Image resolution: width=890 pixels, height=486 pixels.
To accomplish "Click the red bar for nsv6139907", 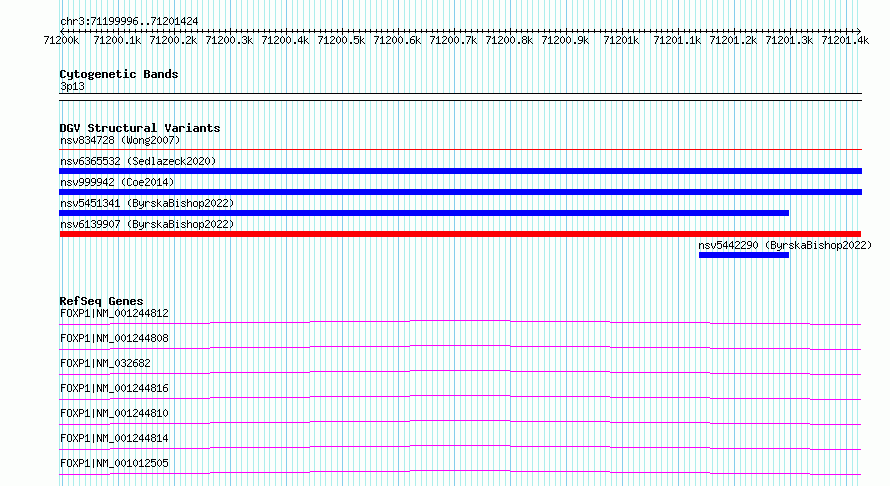I will 460,234.
